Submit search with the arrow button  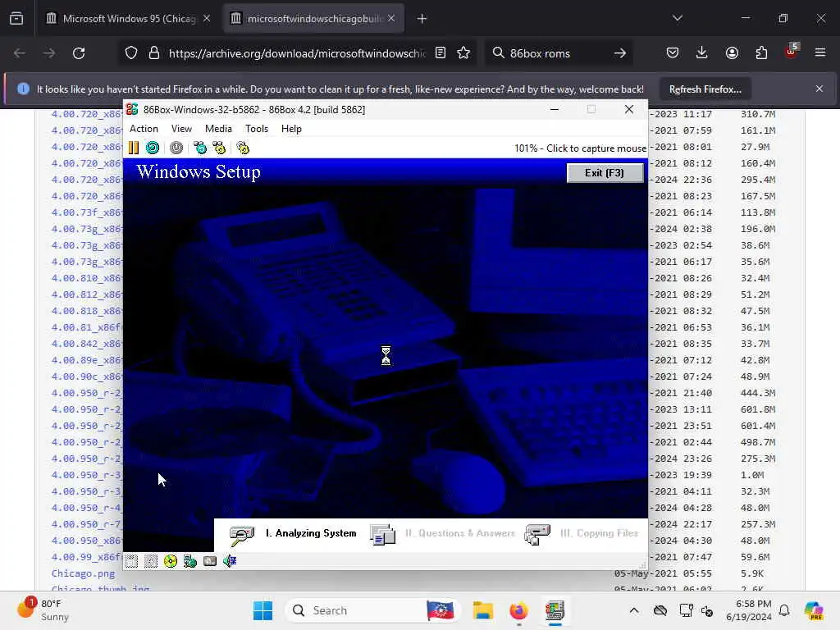click(620, 53)
